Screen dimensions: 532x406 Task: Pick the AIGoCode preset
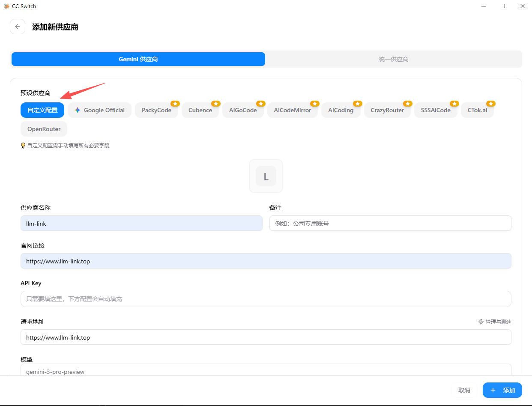click(x=243, y=110)
